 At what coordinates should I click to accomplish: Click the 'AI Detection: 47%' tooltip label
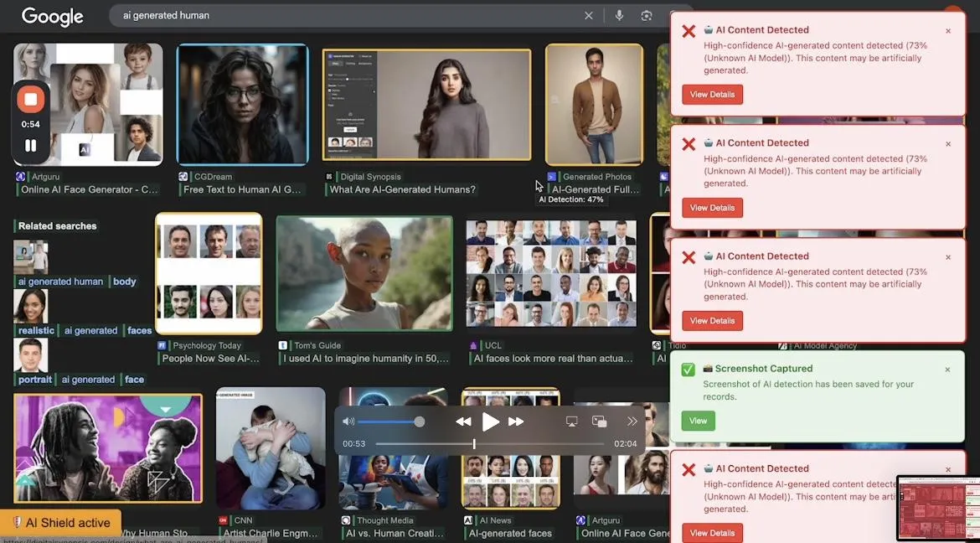pos(570,199)
